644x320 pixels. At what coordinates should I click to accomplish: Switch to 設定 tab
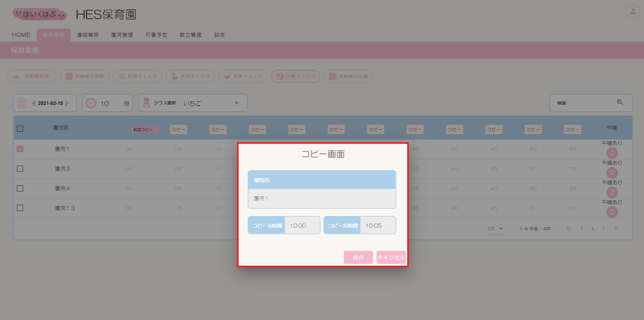pyautogui.click(x=220, y=35)
